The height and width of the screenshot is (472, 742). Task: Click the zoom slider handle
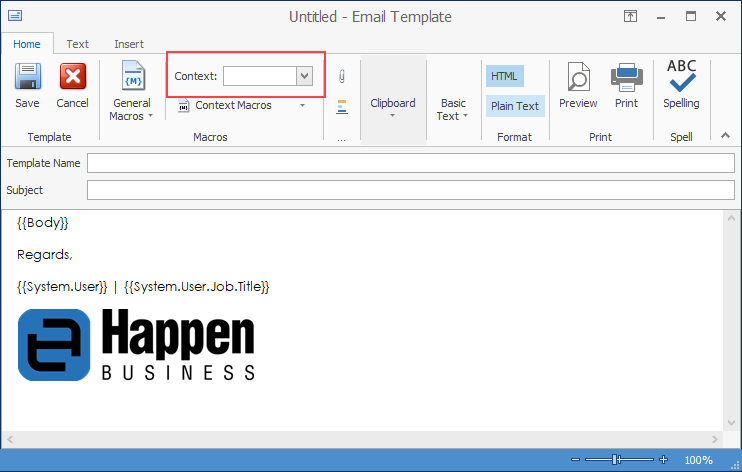tap(615, 459)
